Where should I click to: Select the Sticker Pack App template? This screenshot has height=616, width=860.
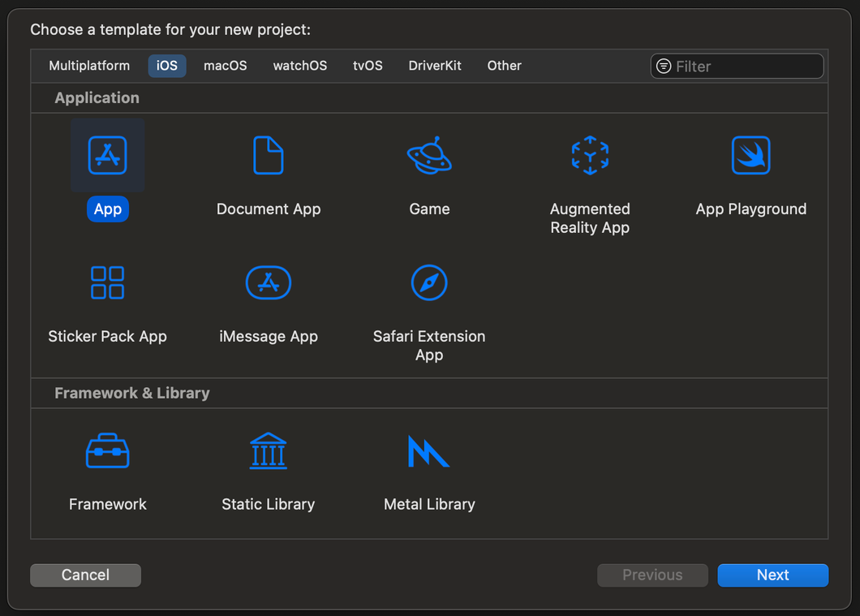pyautogui.click(x=108, y=282)
